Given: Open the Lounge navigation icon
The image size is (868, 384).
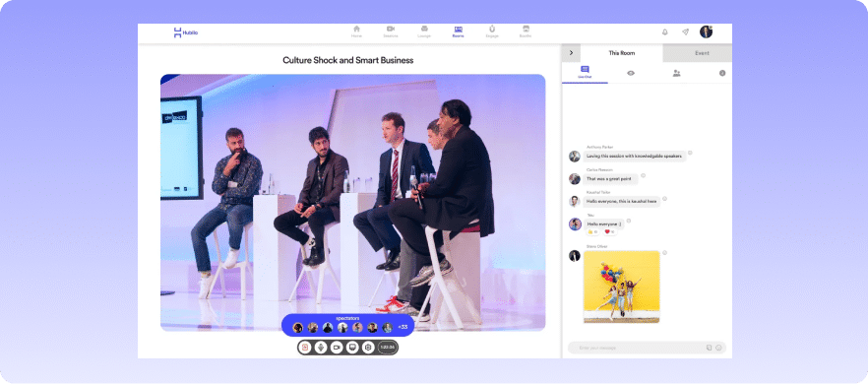Looking at the screenshot, I should tap(424, 32).
